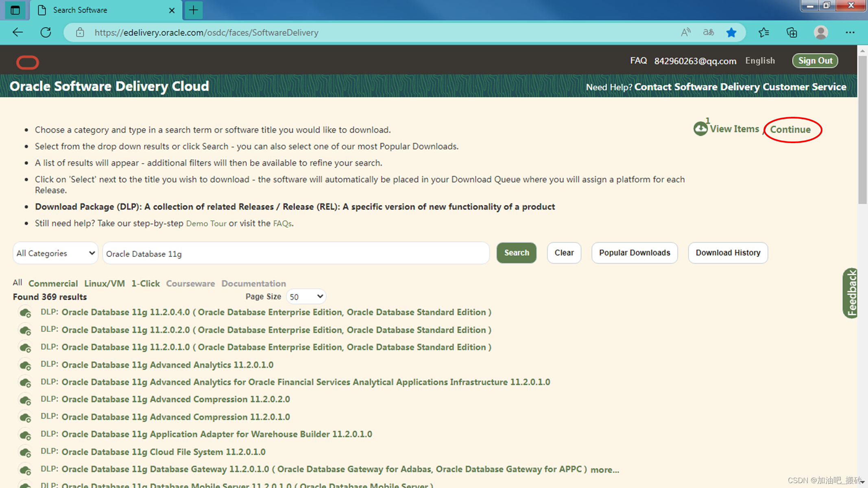868x488 pixels.
Task: Click the Oracle logo
Action: (x=27, y=62)
